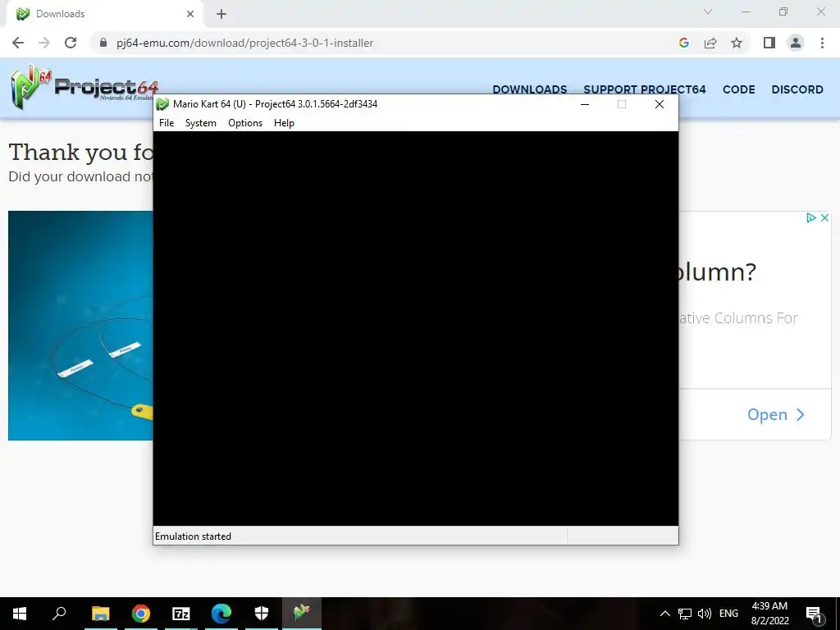This screenshot has height=630, width=840.
Task: Click the Chrome address bar URL
Action: [244, 43]
